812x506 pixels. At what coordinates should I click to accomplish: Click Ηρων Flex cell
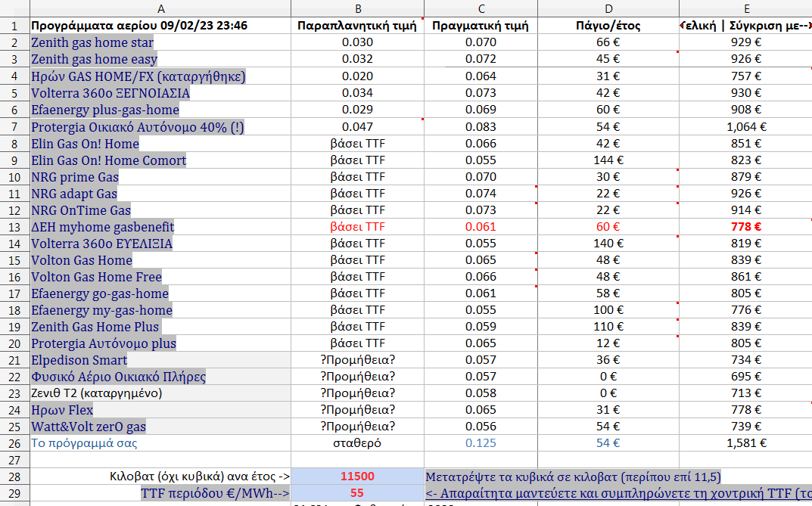pyautogui.click(x=160, y=410)
